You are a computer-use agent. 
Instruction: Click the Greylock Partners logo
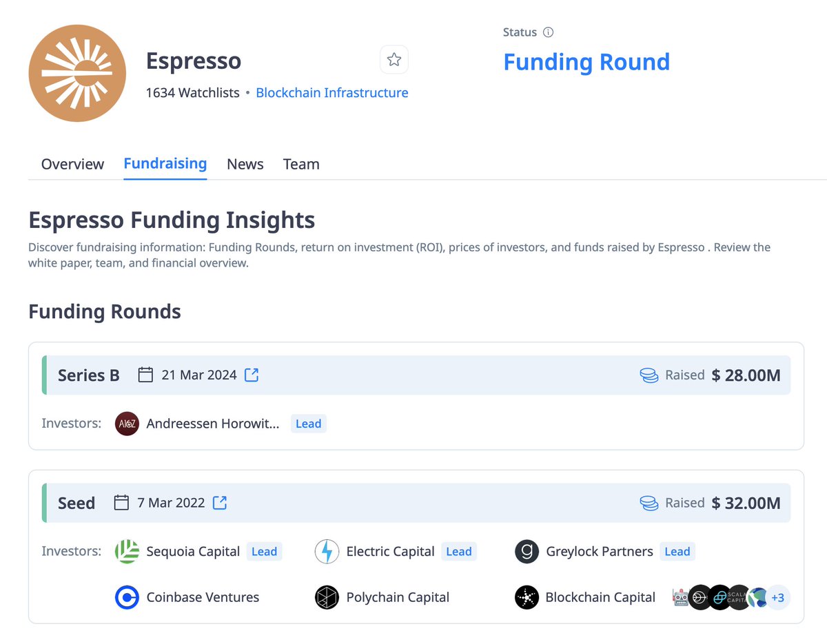pyautogui.click(x=527, y=552)
